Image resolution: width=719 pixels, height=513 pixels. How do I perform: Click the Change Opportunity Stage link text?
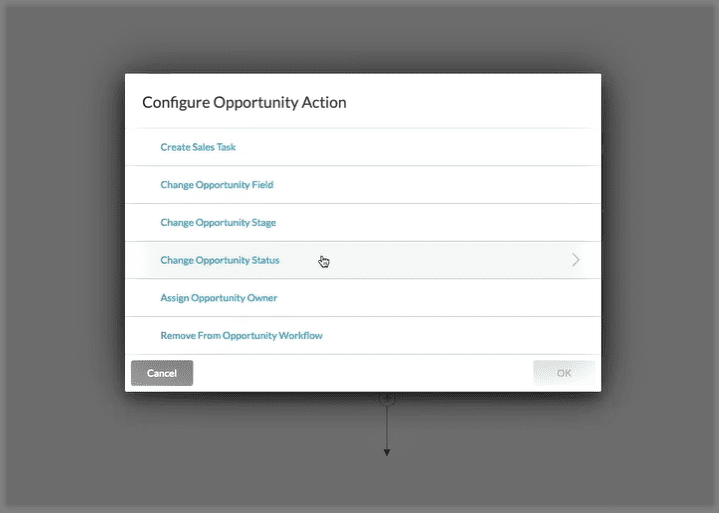pos(218,222)
